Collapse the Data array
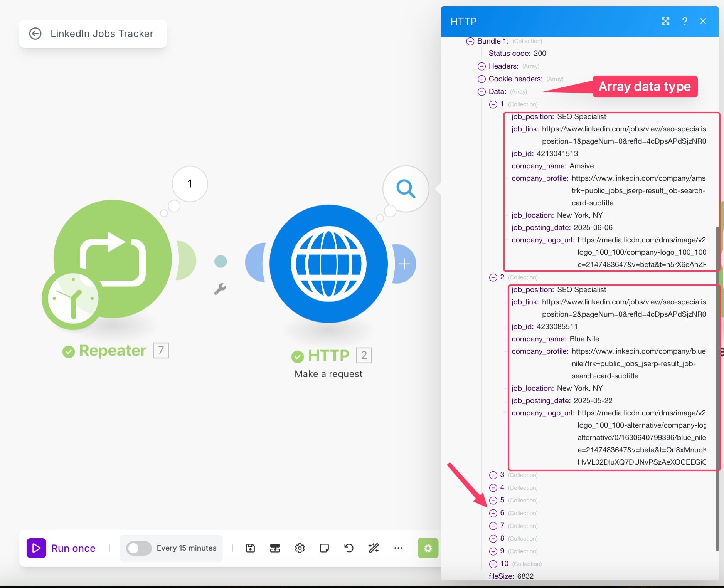The height and width of the screenshot is (588, 724). coord(482,92)
